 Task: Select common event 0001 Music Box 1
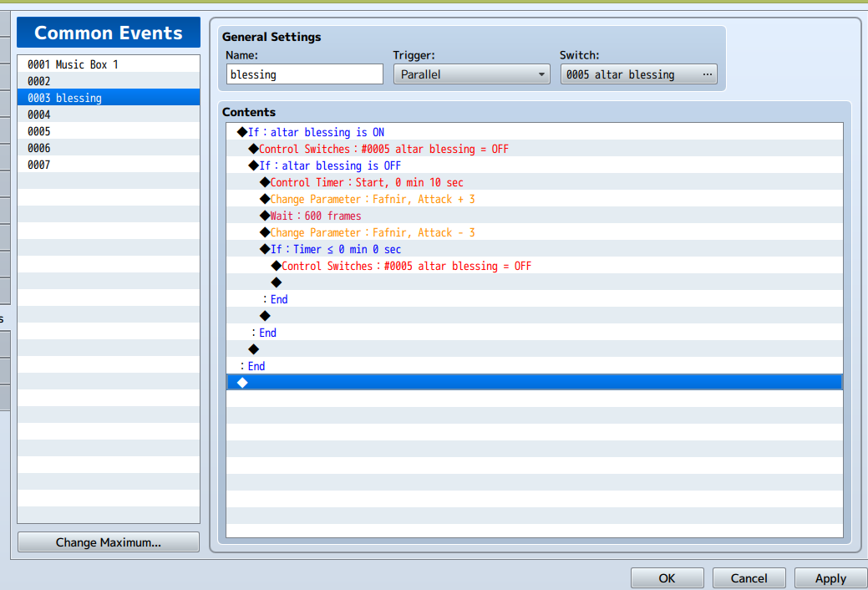[109, 64]
